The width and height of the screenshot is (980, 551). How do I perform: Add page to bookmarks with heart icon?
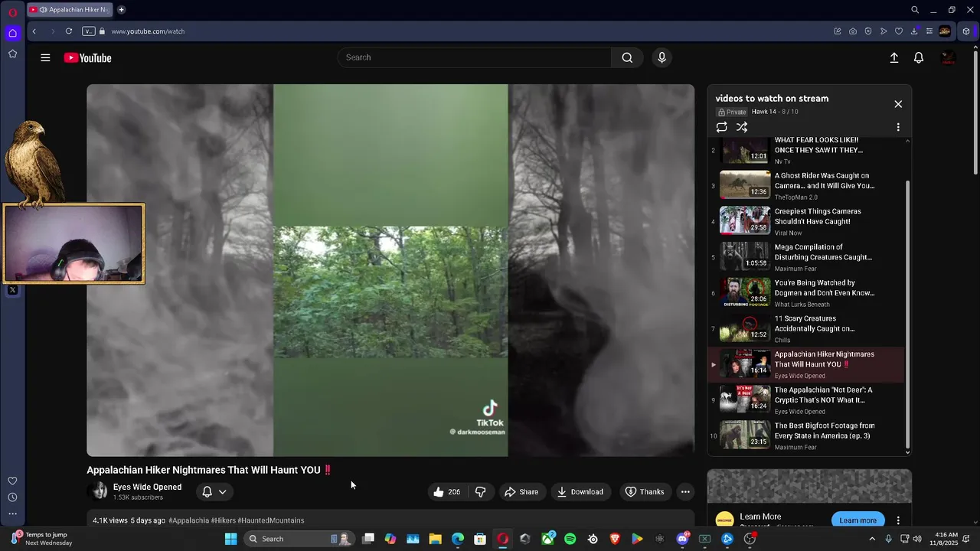[x=899, y=31]
